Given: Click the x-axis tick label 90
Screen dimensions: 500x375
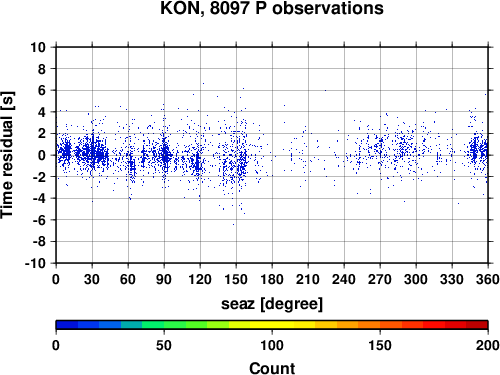Looking at the screenshot, I should pos(164,279).
